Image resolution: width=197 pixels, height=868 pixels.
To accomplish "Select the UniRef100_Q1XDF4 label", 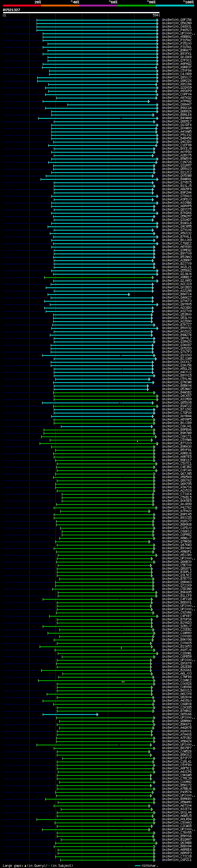I will (x=177, y=125).
